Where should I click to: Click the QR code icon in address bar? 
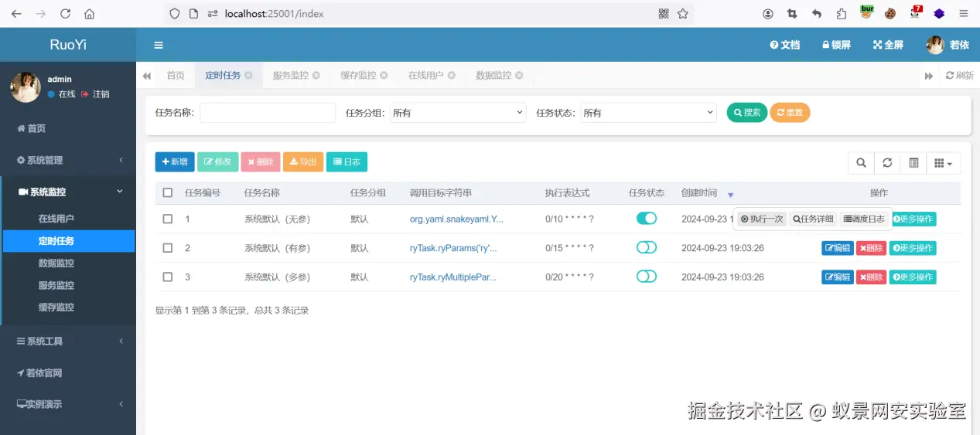tap(664, 13)
